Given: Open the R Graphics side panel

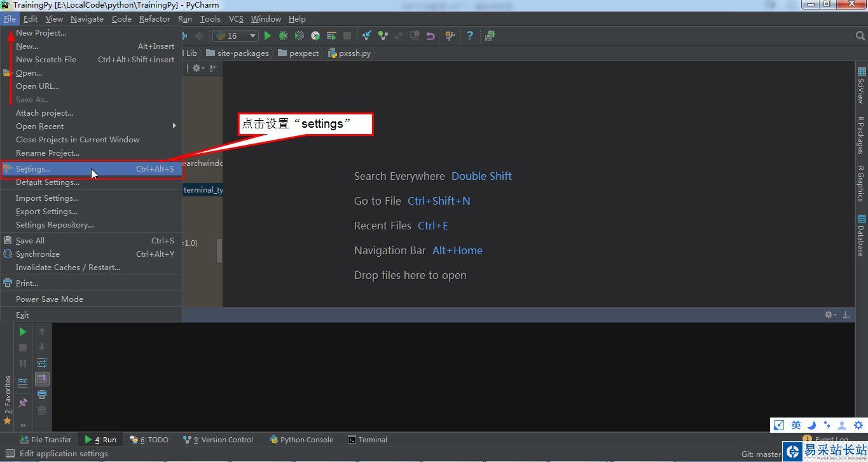Looking at the screenshot, I should point(862,184).
